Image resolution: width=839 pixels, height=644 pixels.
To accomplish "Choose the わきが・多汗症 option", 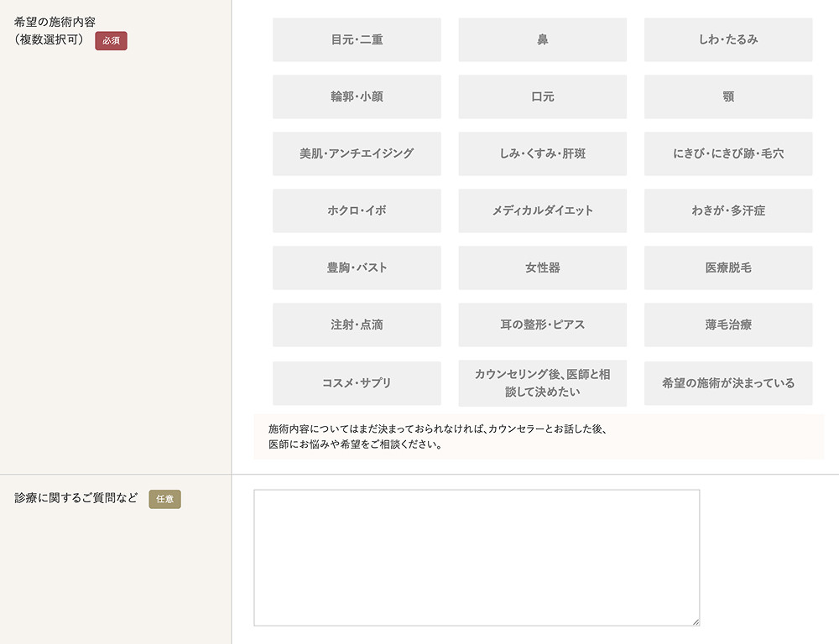I will point(728,210).
